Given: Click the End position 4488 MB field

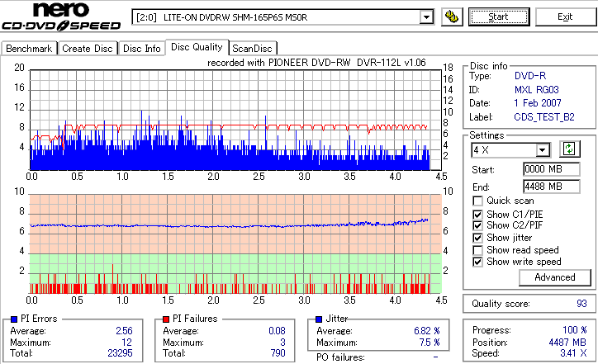Looking at the screenshot, I should [552, 187].
